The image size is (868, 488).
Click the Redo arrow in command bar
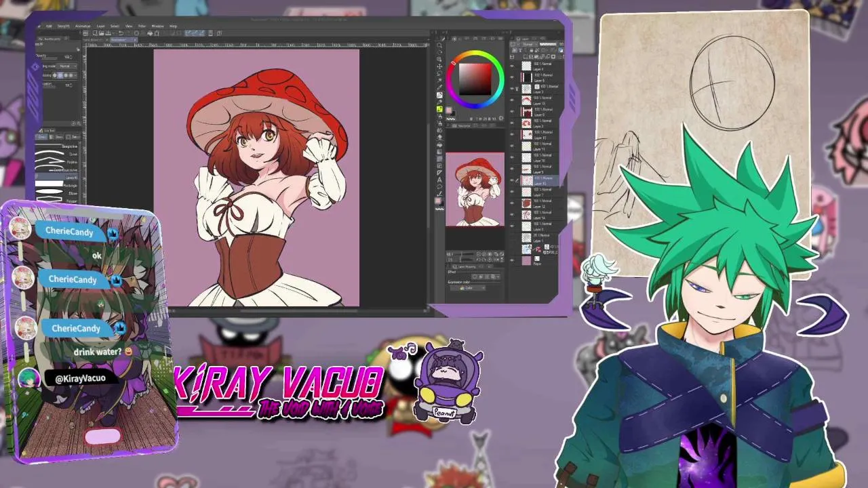[x=127, y=33]
